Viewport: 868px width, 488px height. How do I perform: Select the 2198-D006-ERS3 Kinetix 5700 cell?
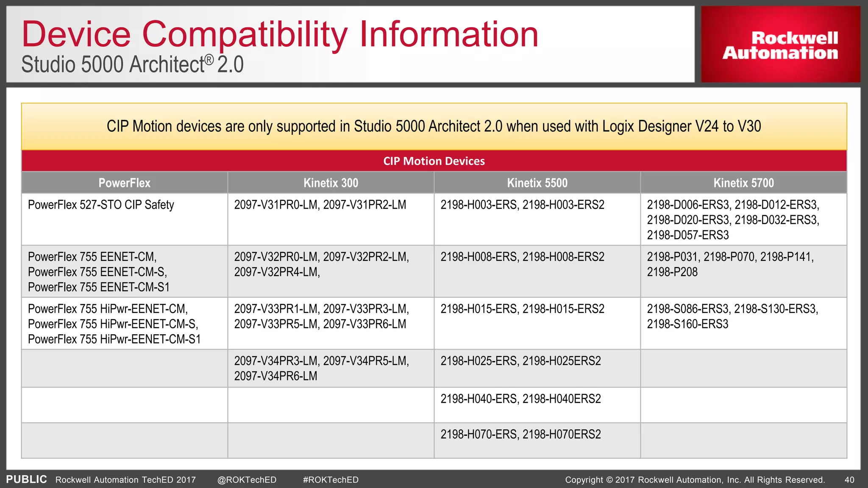click(733, 219)
